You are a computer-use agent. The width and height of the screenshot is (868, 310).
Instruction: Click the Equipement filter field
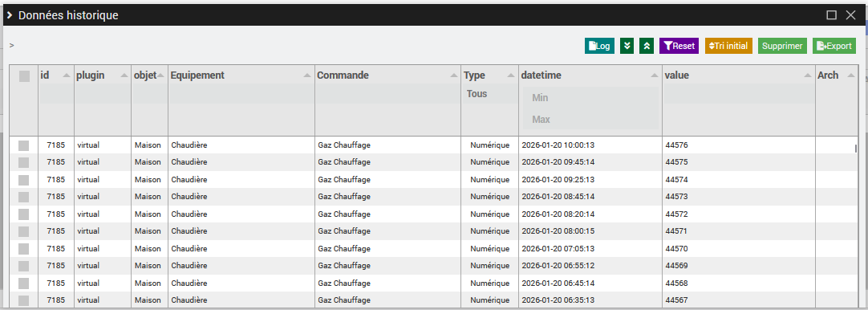(x=241, y=94)
